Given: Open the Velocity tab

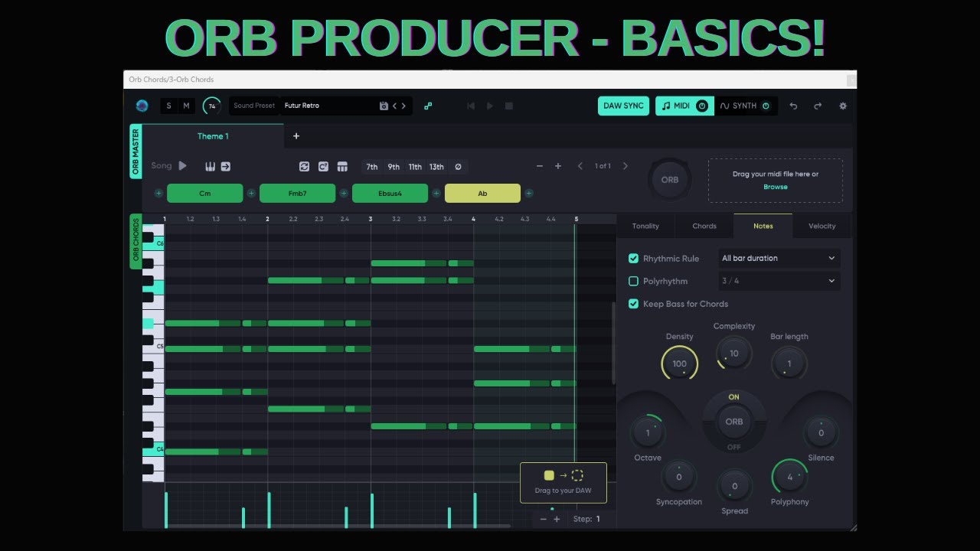Looking at the screenshot, I should tap(822, 226).
